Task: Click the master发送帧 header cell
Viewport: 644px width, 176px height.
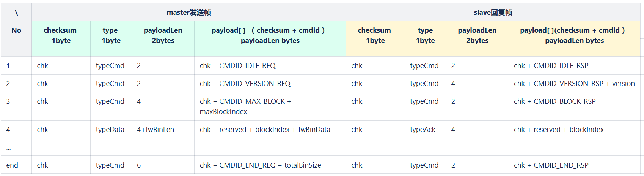Action: [189, 12]
